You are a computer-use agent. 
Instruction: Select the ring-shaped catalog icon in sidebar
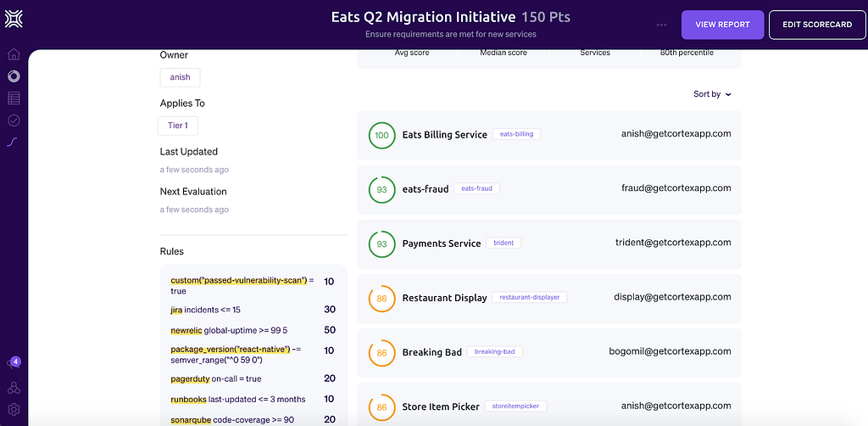14,76
